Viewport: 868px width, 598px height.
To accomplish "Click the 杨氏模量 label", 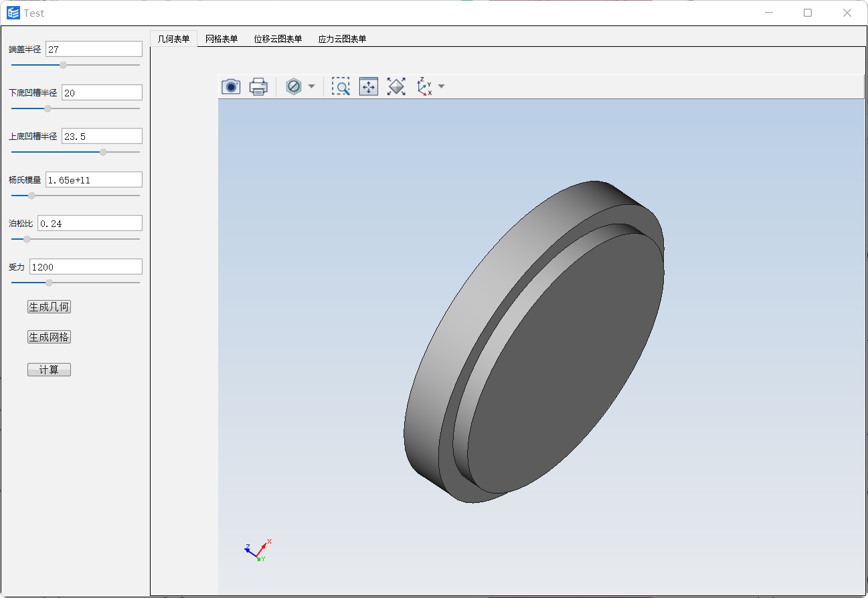I will click(25, 180).
